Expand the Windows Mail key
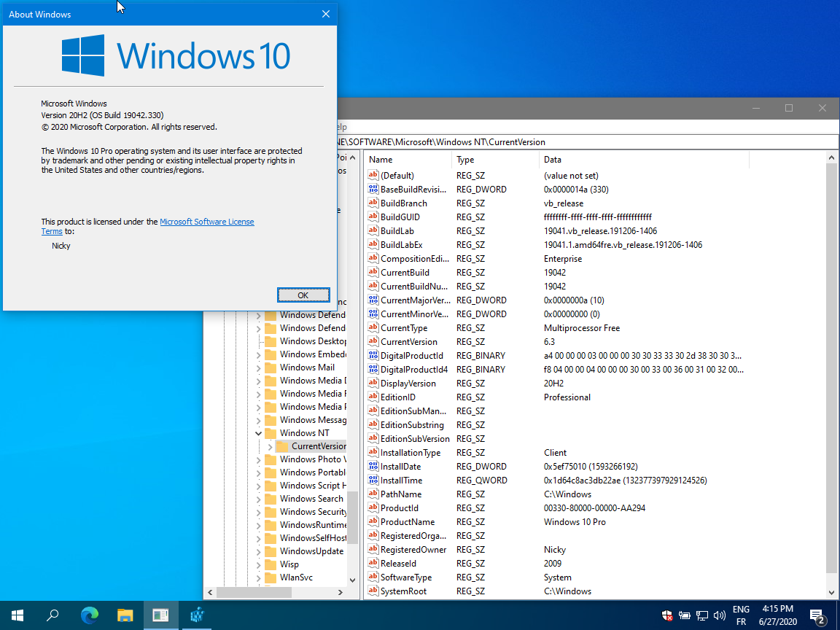840x630 pixels. tap(259, 367)
